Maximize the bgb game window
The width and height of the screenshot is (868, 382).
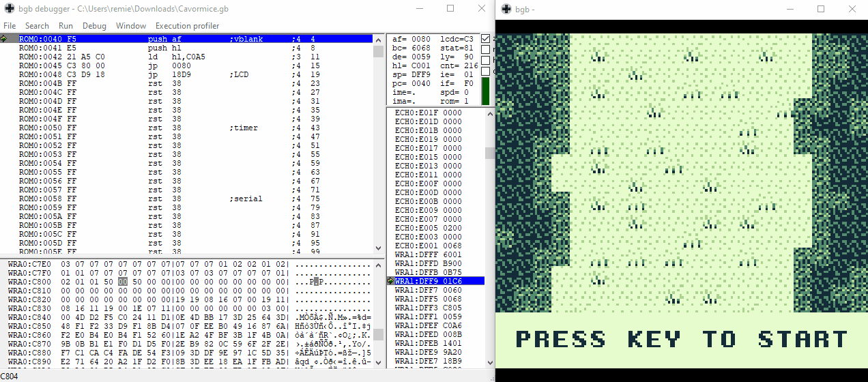tap(821, 9)
